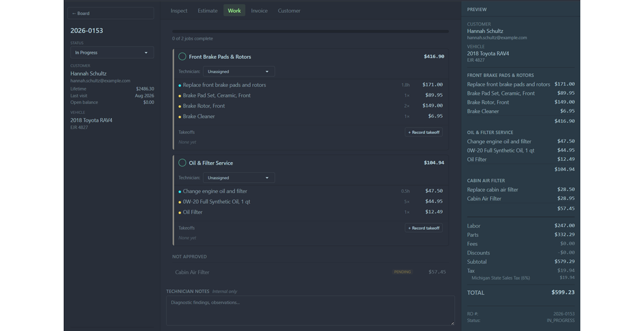Open the Customer tab
Image resolution: width=644 pixels, height=331 pixels.
pyautogui.click(x=289, y=10)
